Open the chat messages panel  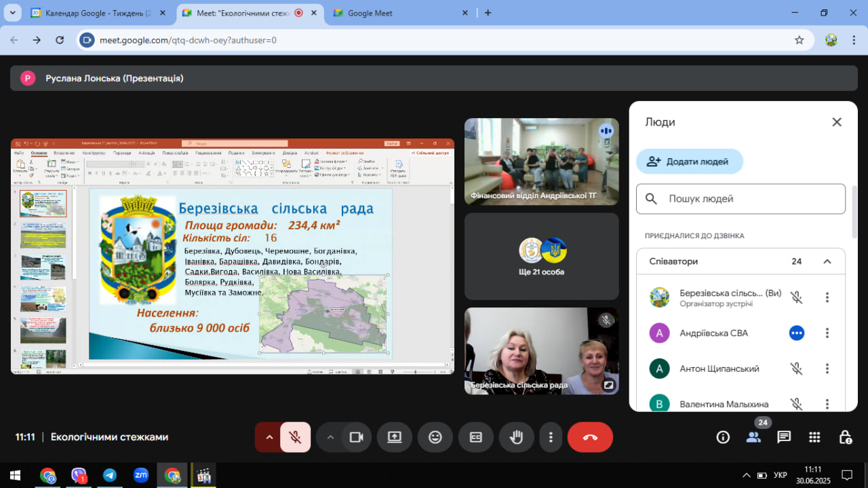tap(784, 437)
